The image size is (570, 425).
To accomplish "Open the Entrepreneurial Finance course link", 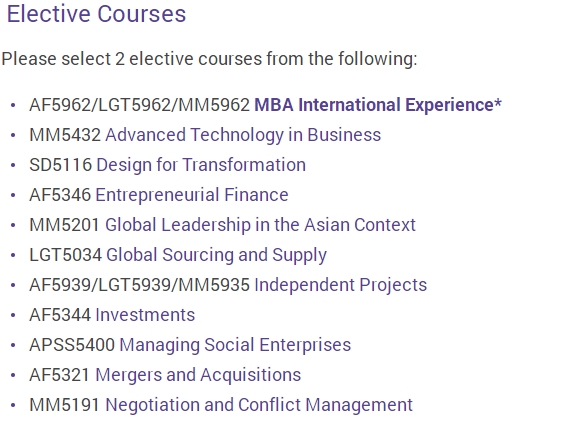I will tap(192, 195).
